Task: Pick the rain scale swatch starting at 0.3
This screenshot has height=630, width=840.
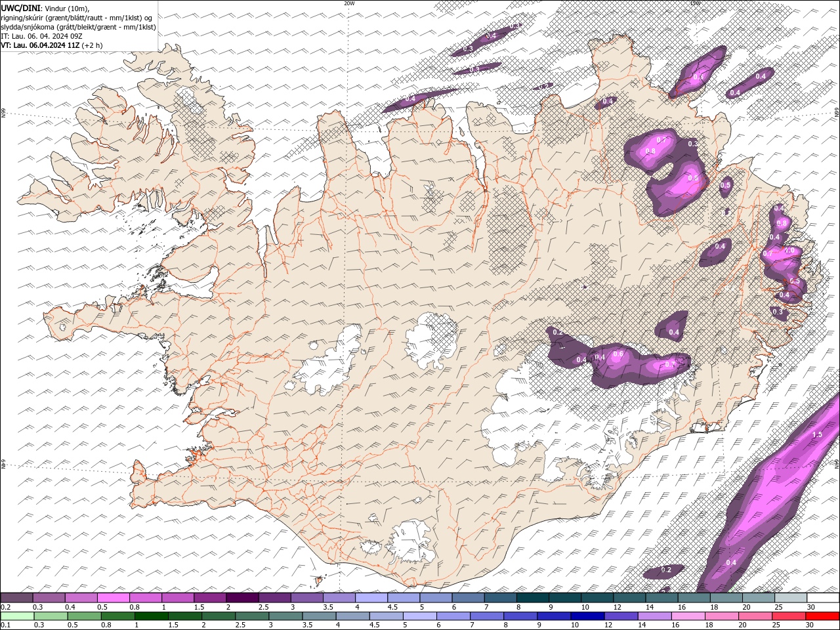Action: coord(51,616)
